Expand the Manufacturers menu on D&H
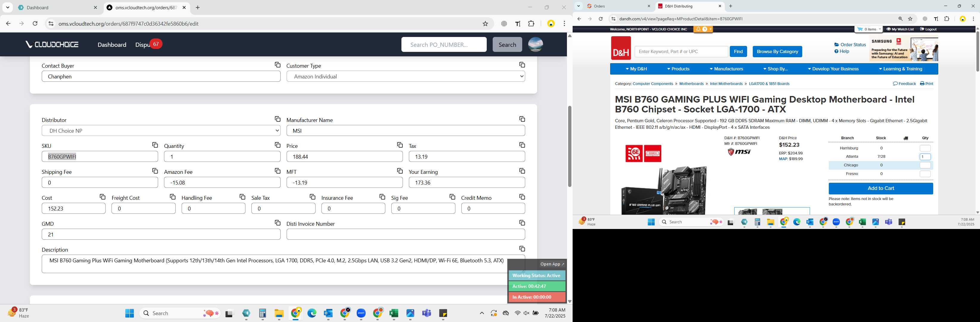The image size is (980, 322). [726, 69]
